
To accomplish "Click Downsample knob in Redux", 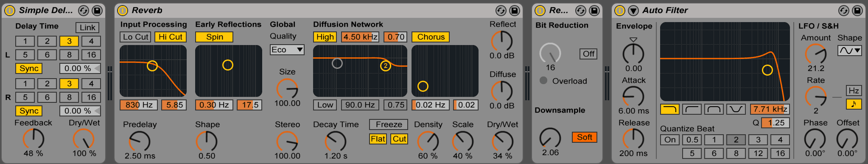I will (x=550, y=138).
